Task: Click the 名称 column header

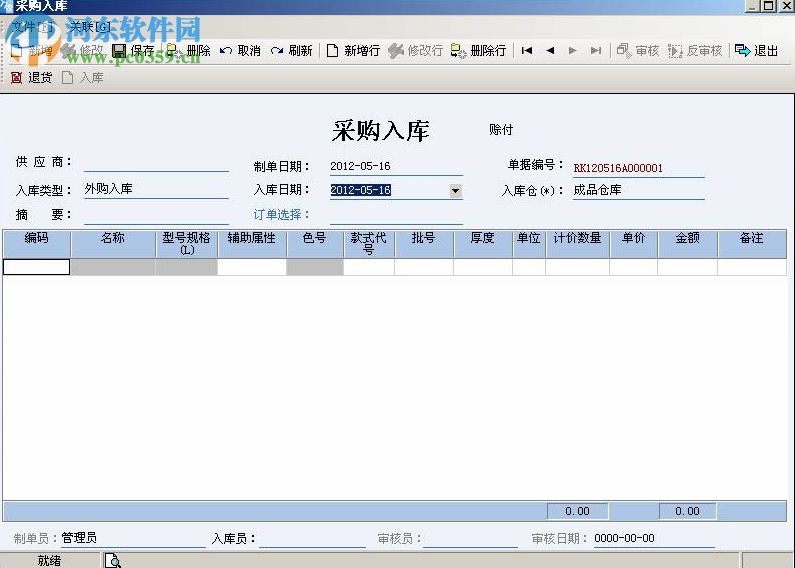Action: tap(113, 243)
